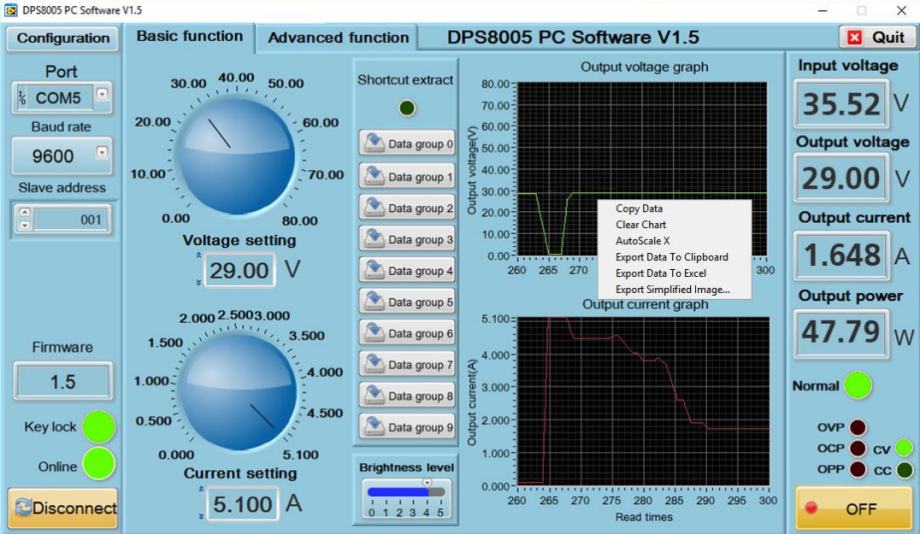Select Export Simplified Image... option
Viewport: 920px width, 534px height.
point(674,289)
